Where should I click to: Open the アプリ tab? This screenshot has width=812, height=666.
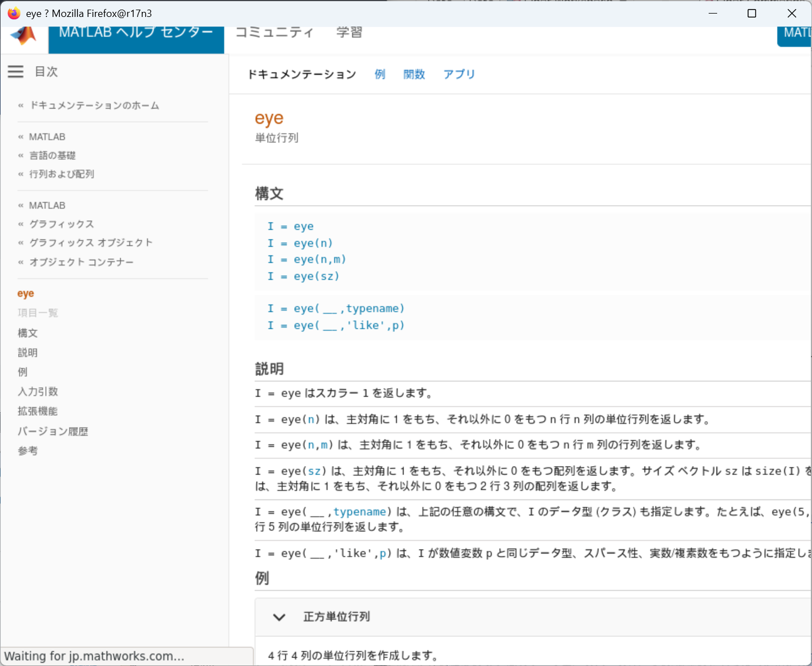pyautogui.click(x=459, y=75)
